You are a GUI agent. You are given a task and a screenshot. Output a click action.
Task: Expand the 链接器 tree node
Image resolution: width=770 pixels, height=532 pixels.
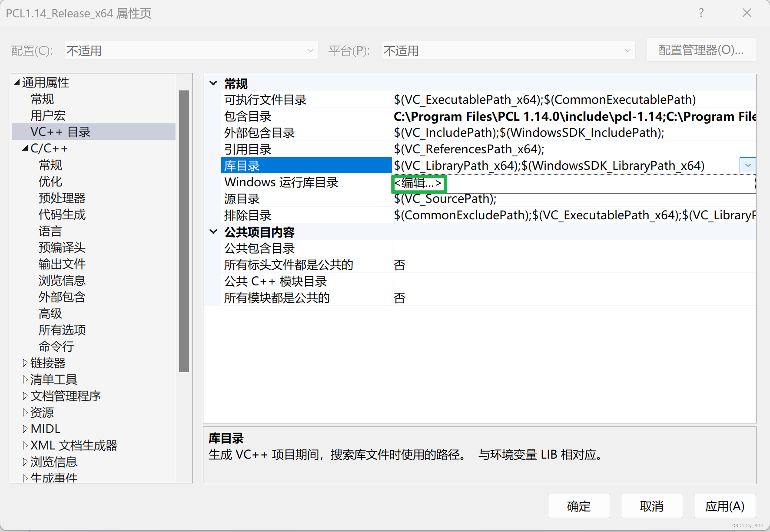[x=25, y=363]
